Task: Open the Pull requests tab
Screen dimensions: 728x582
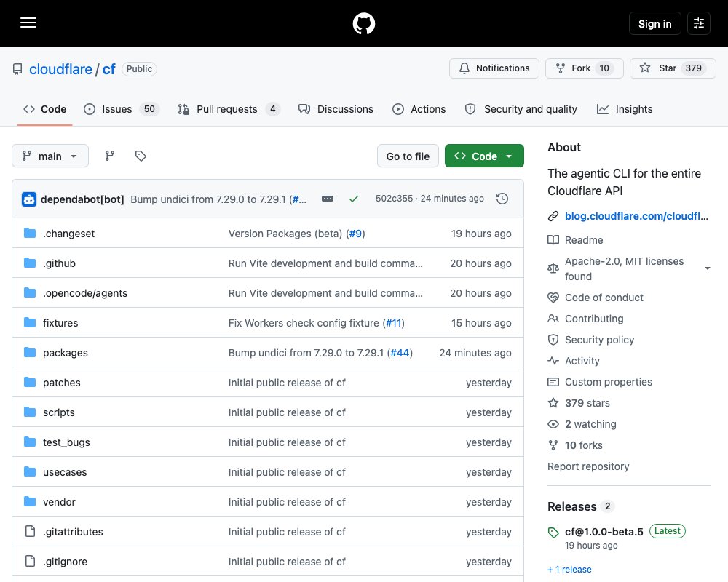Action: (x=229, y=109)
